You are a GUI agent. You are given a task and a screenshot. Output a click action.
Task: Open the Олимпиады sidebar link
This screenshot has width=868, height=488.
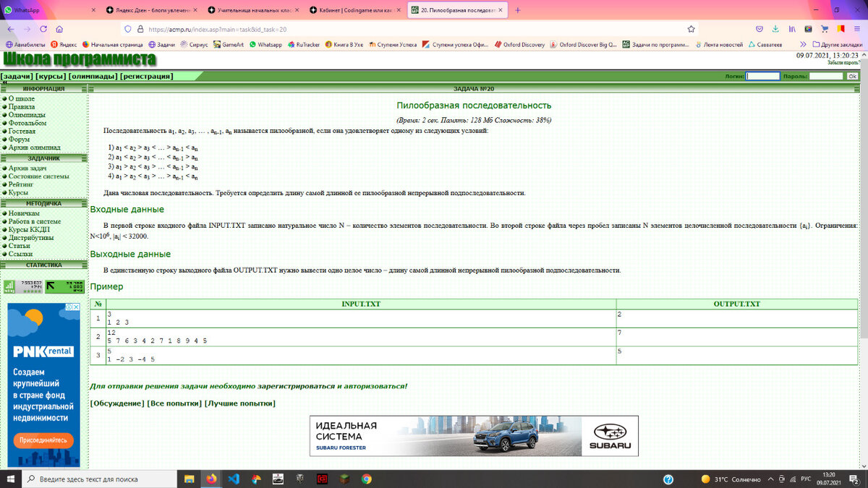(x=27, y=114)
